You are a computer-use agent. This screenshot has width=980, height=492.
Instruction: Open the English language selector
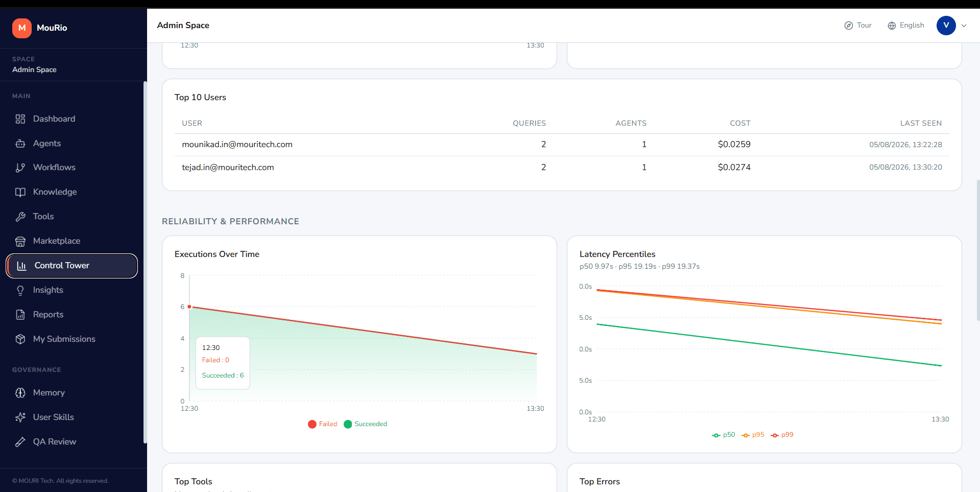(906, 26)
